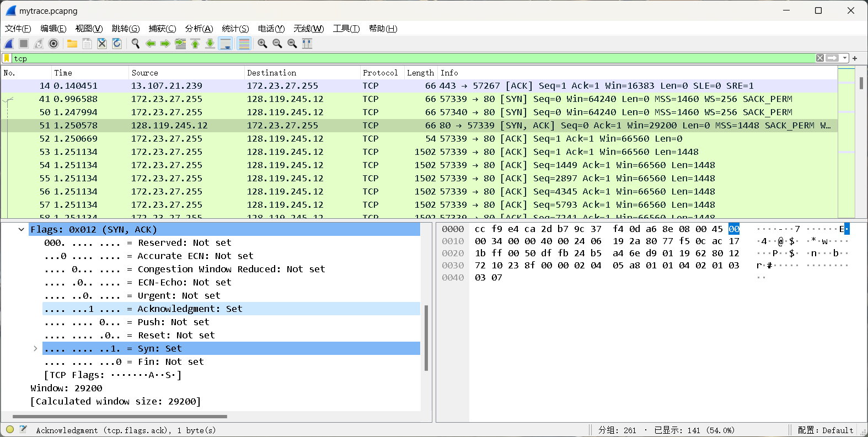Jump to the last packet icon
868x437 pixels.
click(210, 44)
